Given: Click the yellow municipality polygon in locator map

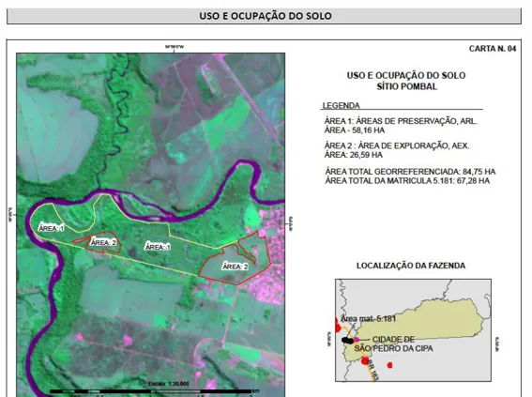Looking at the screenshot, I should pyautogui.click(x=420, y=321).
